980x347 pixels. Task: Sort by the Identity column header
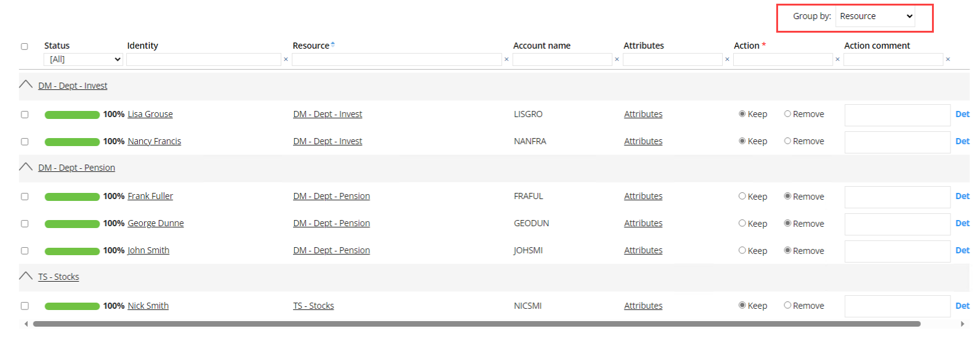143,46
